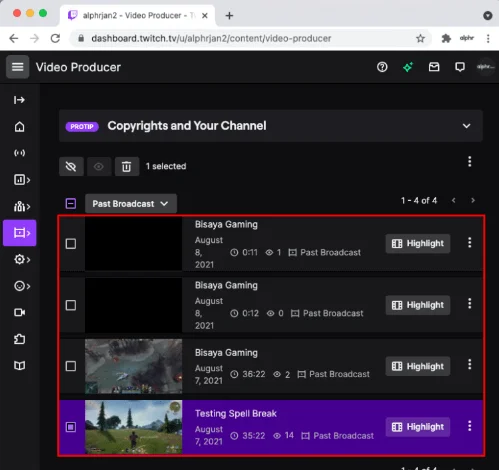
Task: Open the Extensions puzzle icon in sidebar
Action: (x=19, y=339)
